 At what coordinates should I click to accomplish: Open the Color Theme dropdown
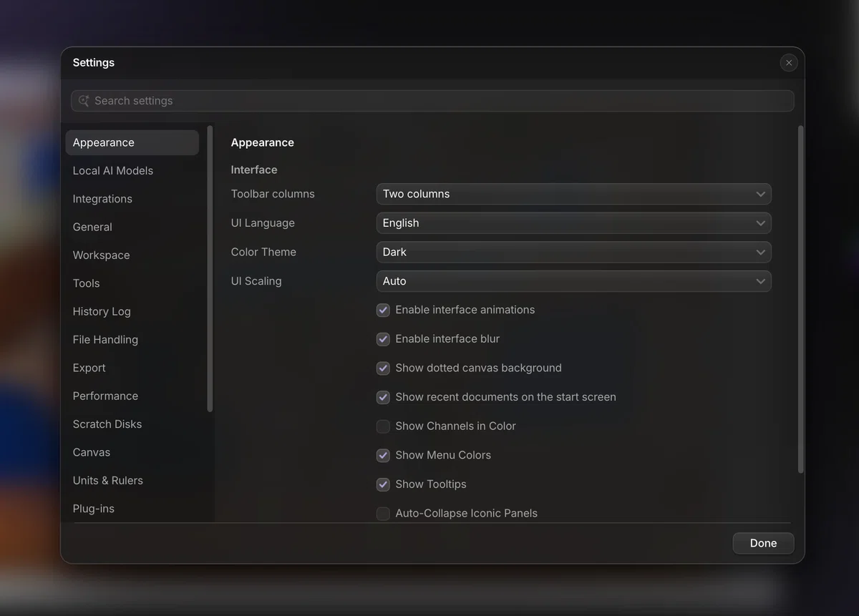tap(573, 252)
